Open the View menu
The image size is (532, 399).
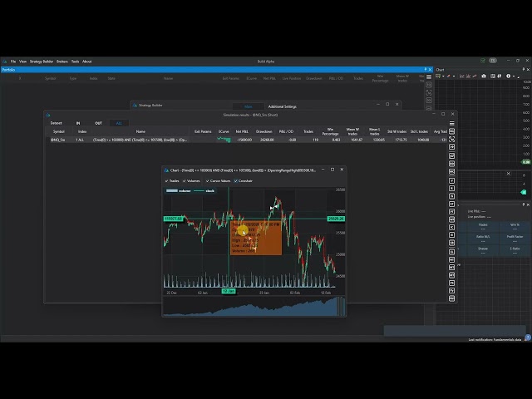click(22, 62)
